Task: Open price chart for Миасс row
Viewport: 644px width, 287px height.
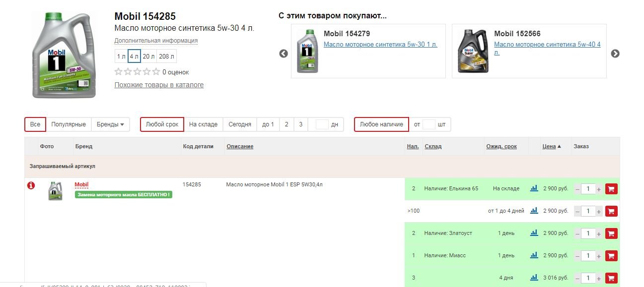Action: 534,255
